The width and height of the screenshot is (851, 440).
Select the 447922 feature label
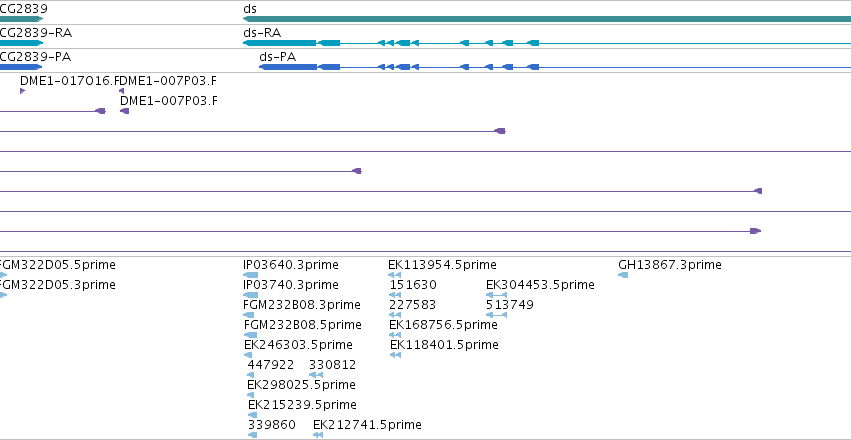pyautogui.click(x=271, y=365)
